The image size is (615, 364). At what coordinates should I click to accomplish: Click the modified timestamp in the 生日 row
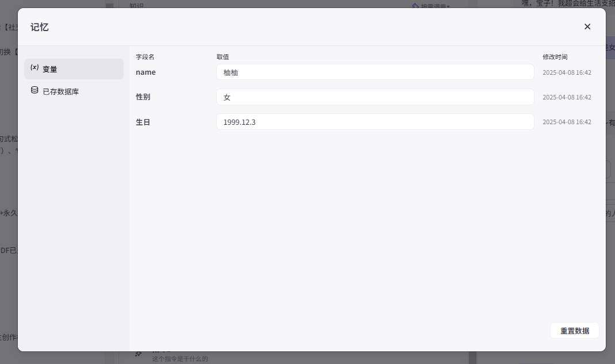[567, 122]
